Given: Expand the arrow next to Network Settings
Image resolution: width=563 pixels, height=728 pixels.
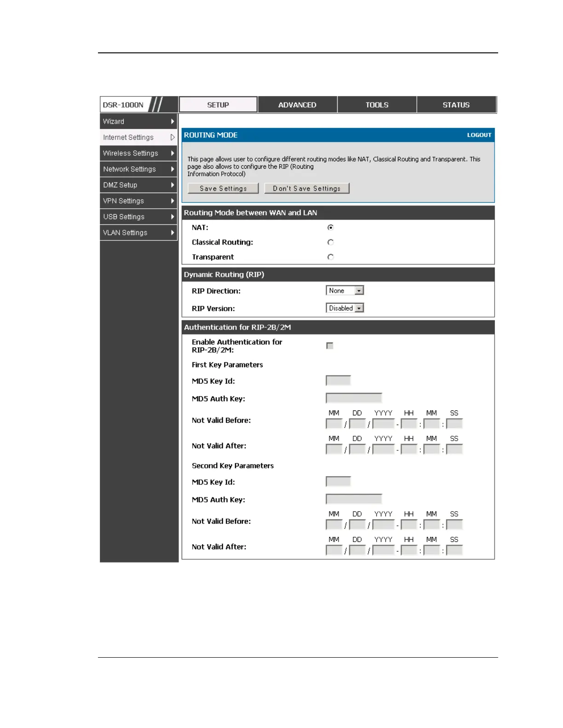Looking at the screenshot, I should click(172, 169).
